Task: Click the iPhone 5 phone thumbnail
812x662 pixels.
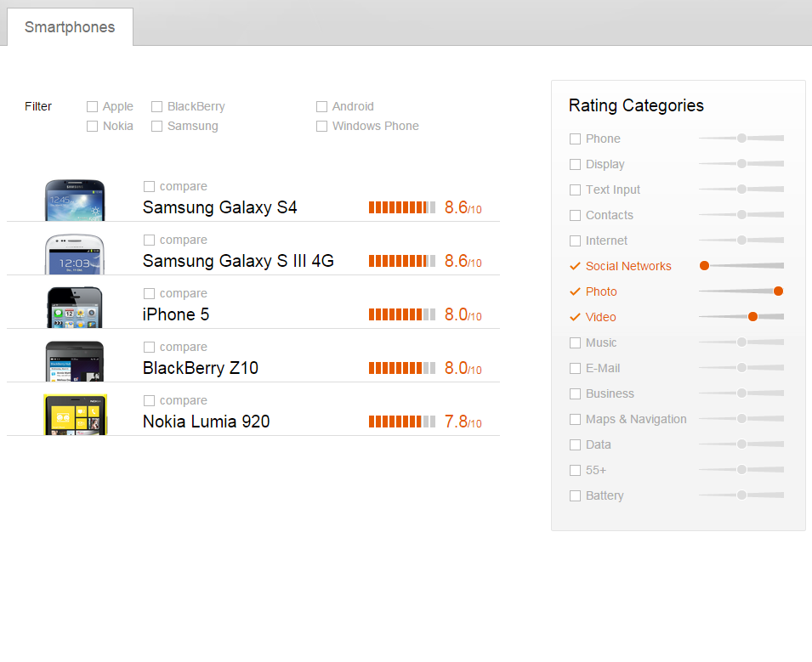Action: (x=75, y=308)
